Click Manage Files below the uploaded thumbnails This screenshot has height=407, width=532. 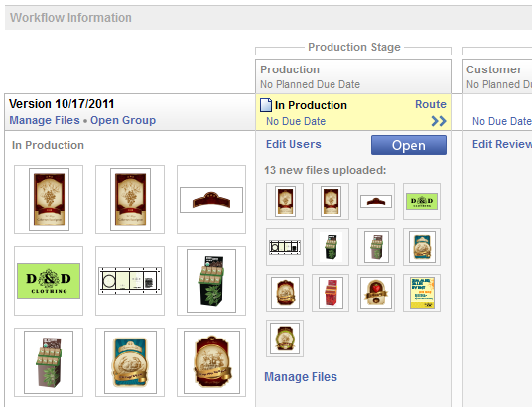pyautogui.click(x=301, y=377)
